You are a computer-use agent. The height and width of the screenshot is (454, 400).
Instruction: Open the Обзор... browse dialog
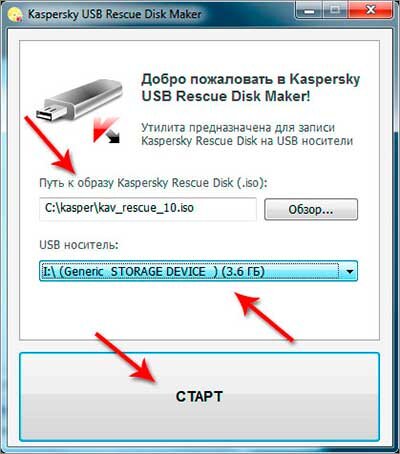[x=311, y=209]
